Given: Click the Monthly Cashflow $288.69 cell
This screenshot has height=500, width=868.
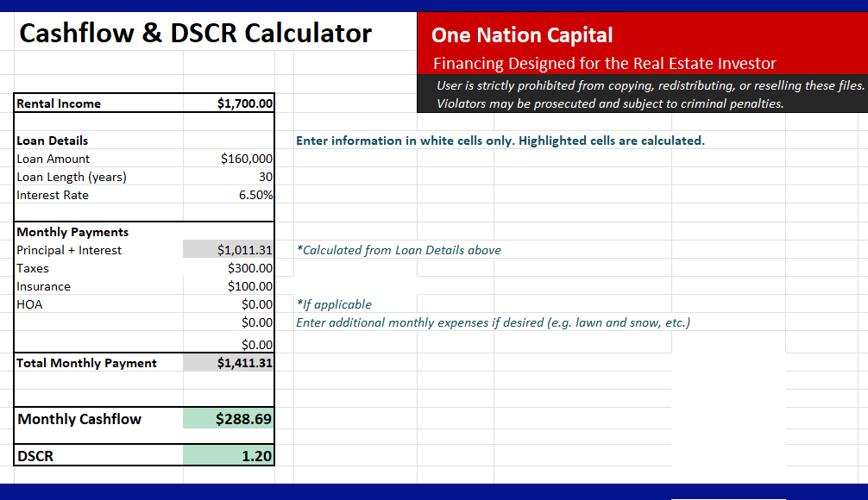Looking at the screenshot, I should (229, 419).
